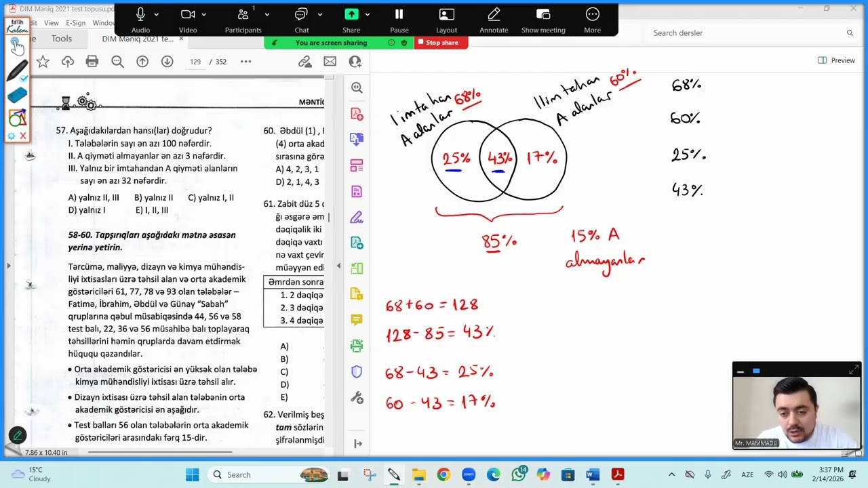The image size is (868, 488).
Task: Expand the Zoom self-video thumbnail
Action: (x=853, y=370)
